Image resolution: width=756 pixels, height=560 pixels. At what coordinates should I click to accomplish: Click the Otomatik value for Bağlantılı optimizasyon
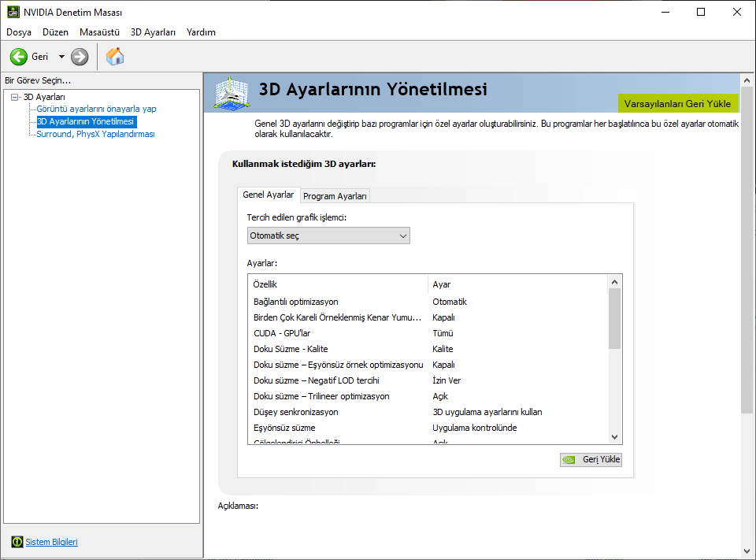450,302
